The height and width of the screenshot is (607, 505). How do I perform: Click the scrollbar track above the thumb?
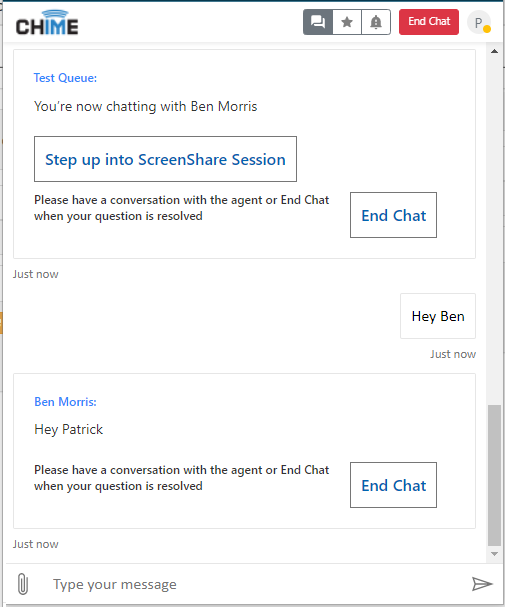click(495, 231)
